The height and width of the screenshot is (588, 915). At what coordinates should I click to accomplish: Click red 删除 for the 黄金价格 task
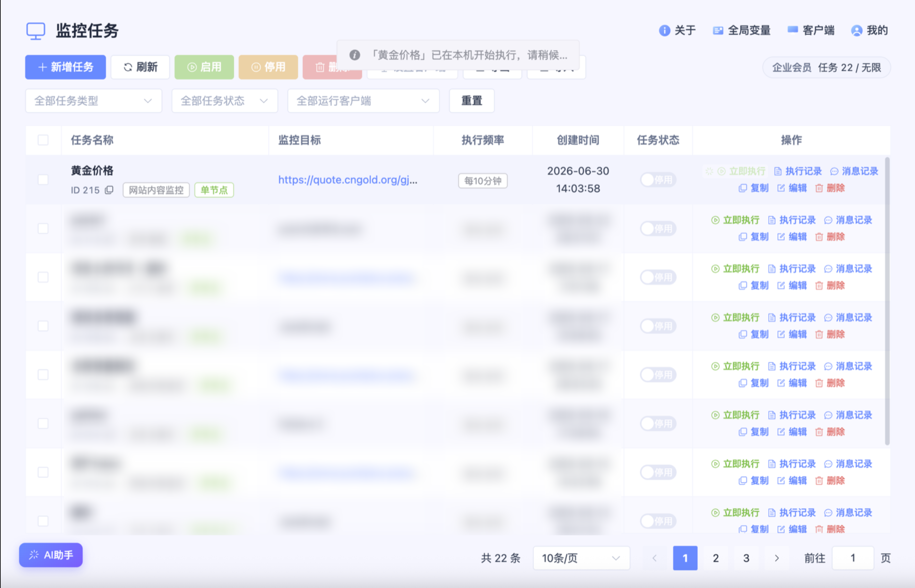tap(830, 188)
